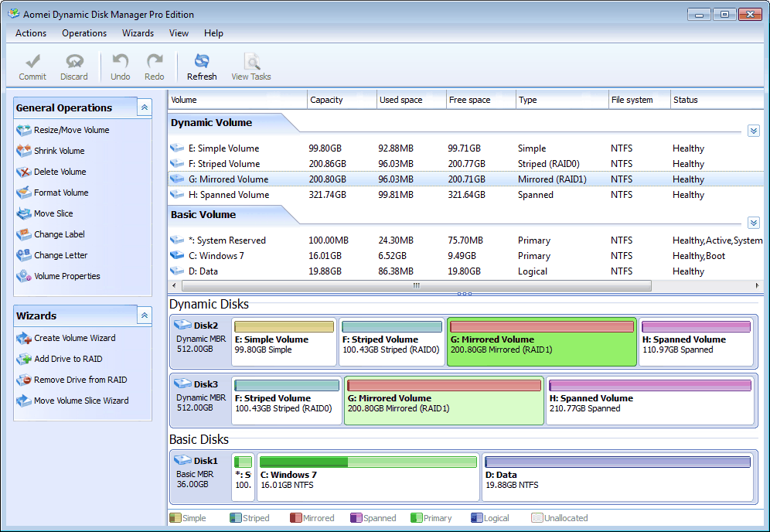Image resolution: width=770 pixels, height=532 pixels.
Task: Collapse the Wizards panel
Action: click(145, 315)
